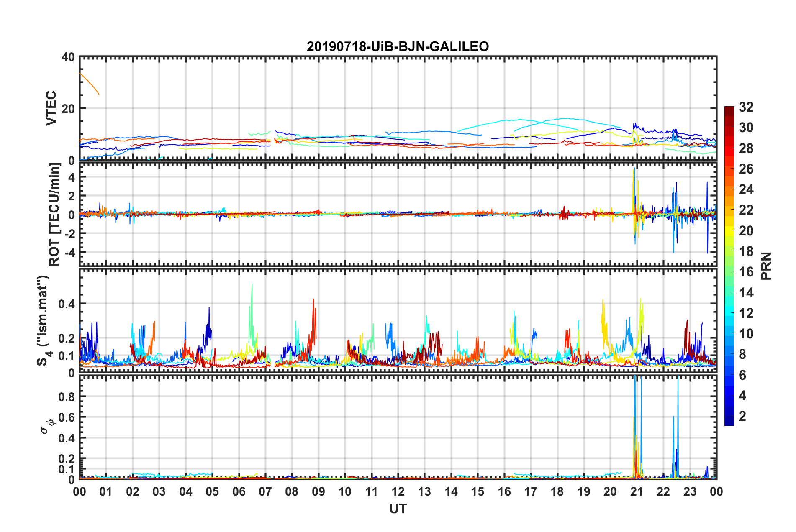This screenshot has width=796, height=532.
Task: Click x-axis tick label 04
Action: tap(186, 491)
